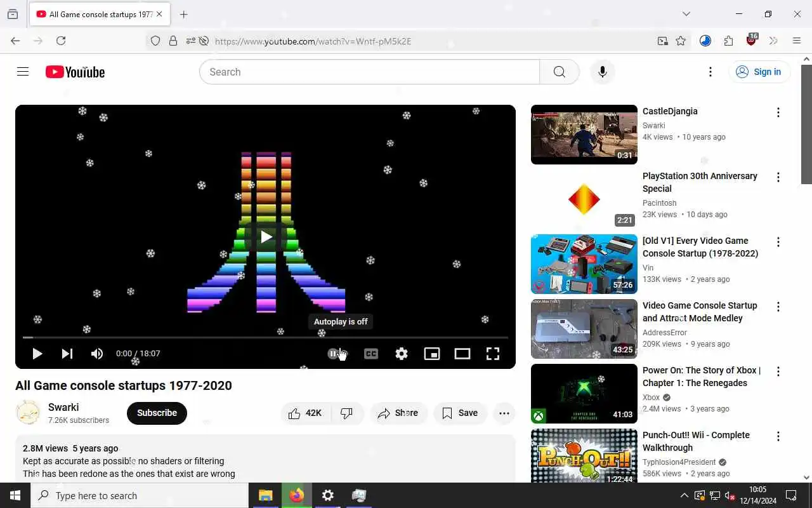Viewport: 812px width, 508px height.
Task: Enable the miniplayer
Action: pos(432,354)
